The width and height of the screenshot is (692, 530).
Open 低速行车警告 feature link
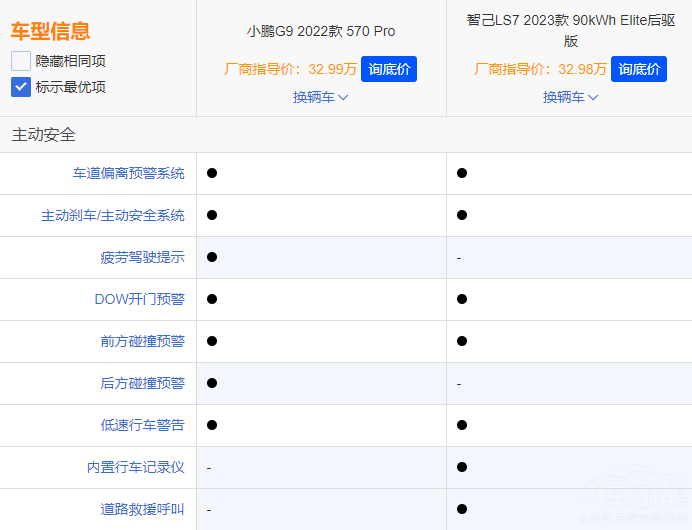tap(142, 425)
